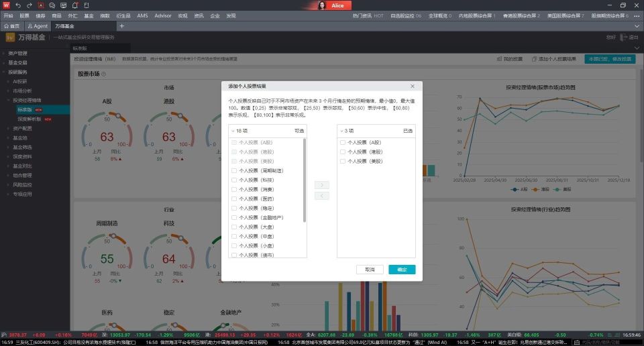Open the 18 项 select-all dropdown chevron

click(233, 131)
